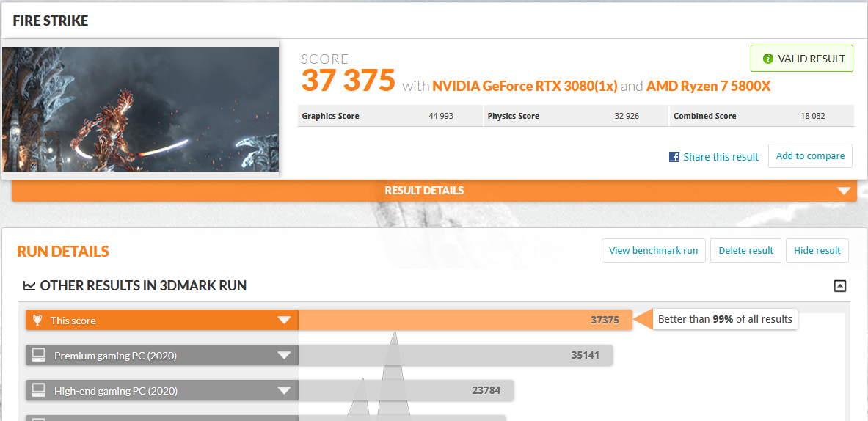Image resolution: width=868 pixels, height=421 pixels.
Task: Click the FIRE STRIKE page title
Action: point(51,21)
